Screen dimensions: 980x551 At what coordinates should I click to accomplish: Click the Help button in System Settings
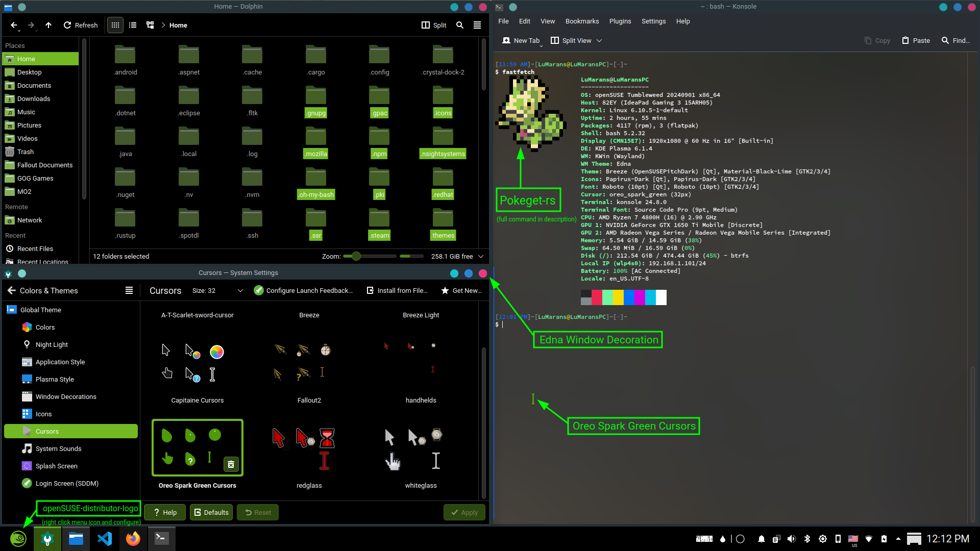(x=165, y=512)
